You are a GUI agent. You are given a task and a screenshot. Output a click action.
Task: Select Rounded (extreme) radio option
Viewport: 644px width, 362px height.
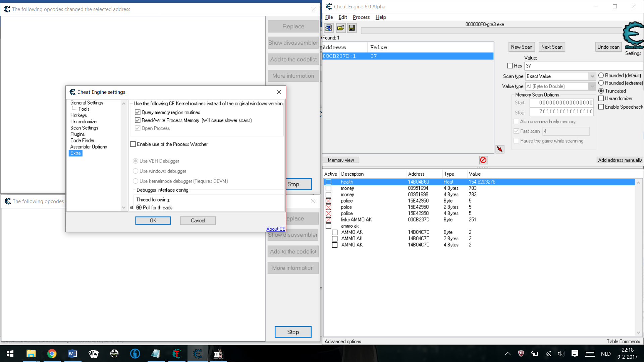point(601,83)
